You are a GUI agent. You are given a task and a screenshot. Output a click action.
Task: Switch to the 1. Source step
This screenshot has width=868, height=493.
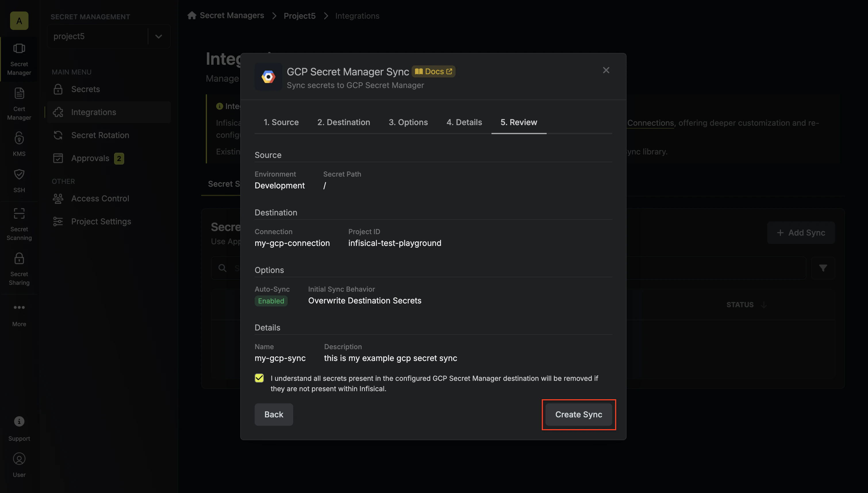[x=281, y=122]
